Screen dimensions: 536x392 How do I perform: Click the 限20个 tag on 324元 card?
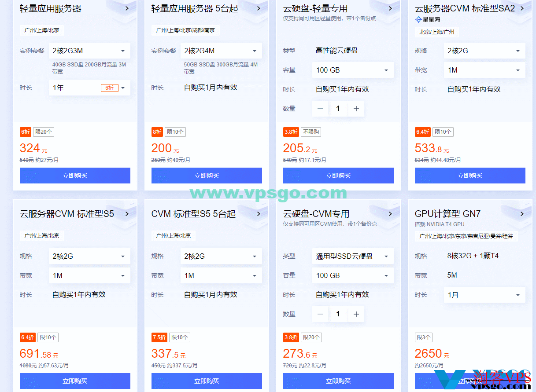coord(44,132)
